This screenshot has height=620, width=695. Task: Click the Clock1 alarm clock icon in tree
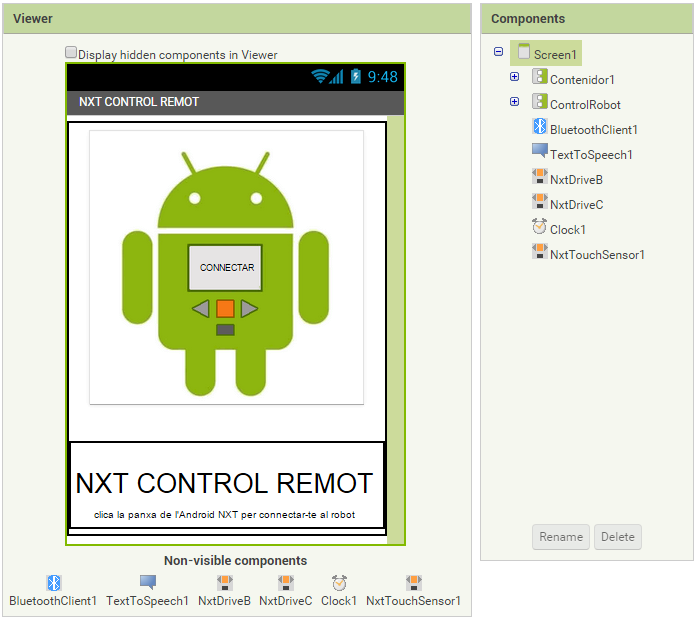click(539, 226)
